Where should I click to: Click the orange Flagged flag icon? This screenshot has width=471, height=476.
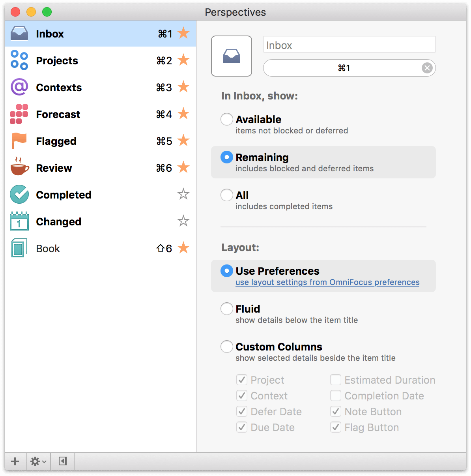[19, 141]
